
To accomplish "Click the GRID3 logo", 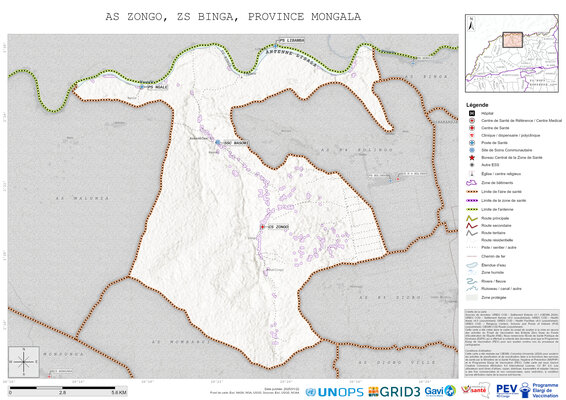I will click(394, 392).
